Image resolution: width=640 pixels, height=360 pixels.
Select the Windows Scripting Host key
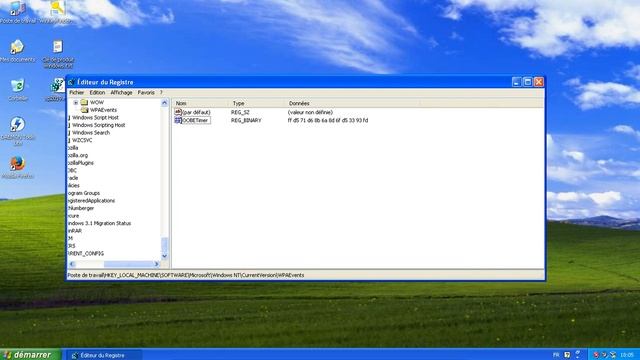tap(98, 125)
